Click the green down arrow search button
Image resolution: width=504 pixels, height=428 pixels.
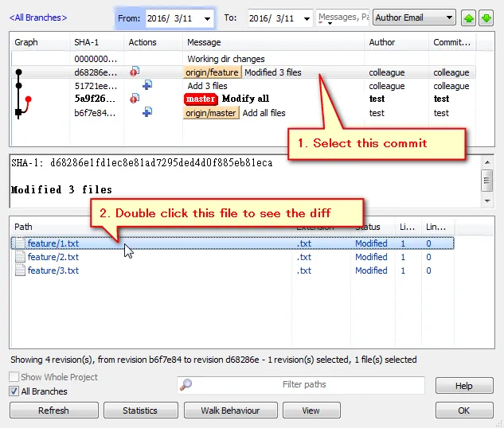coord(486,18)
